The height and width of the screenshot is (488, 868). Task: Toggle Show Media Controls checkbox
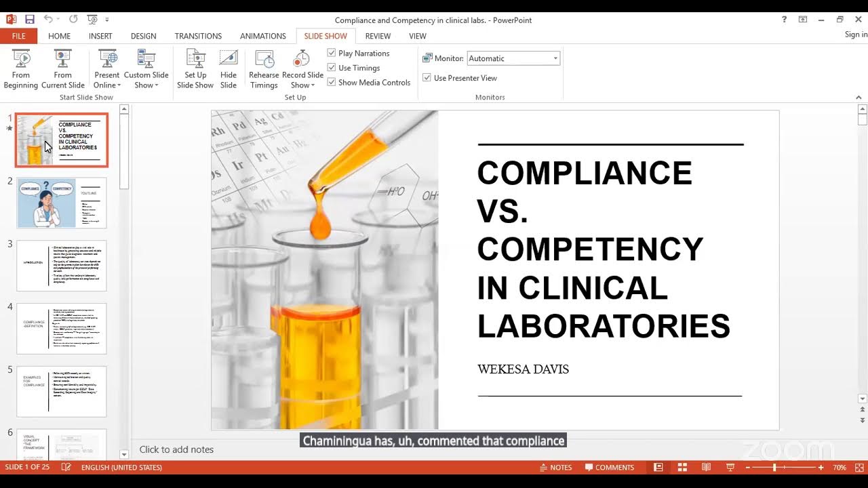332,82
